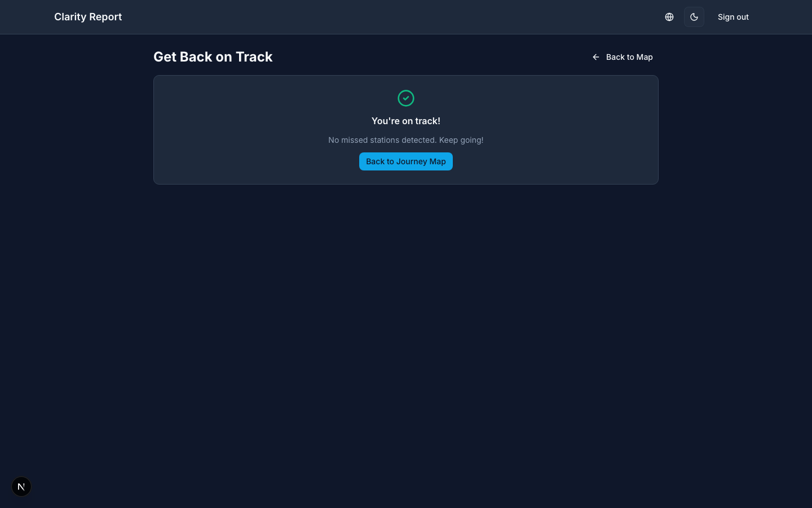812x508 pixels.
Task: Click the back arrow icon near the page title
Action: pos(596,57)
